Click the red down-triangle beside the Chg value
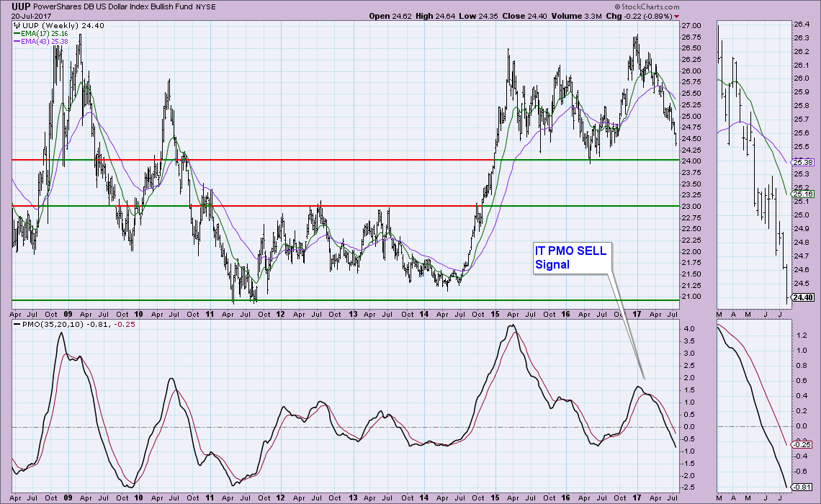 pos(676,17)
